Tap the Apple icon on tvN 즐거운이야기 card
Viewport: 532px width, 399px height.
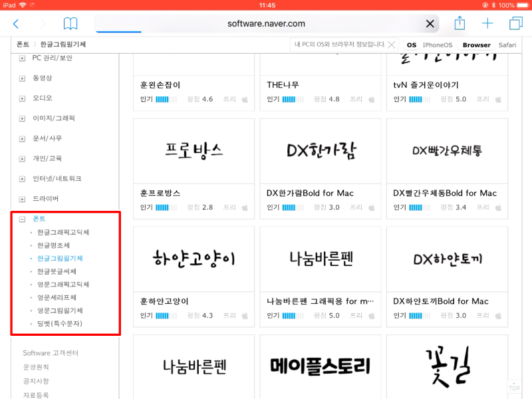coord(498,99)
